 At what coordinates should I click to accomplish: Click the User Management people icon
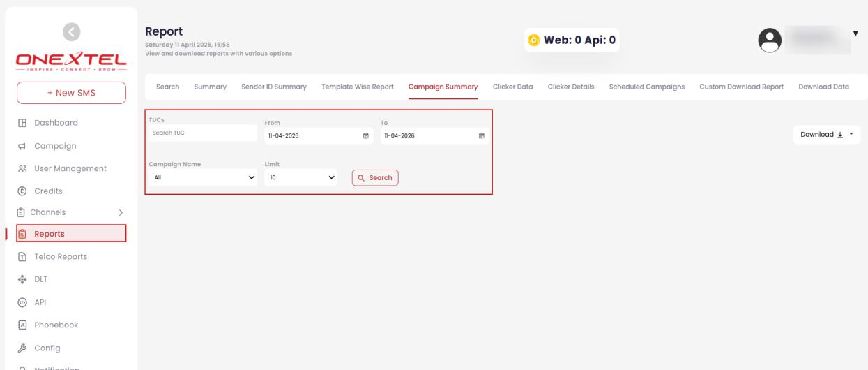coord(22,169)
